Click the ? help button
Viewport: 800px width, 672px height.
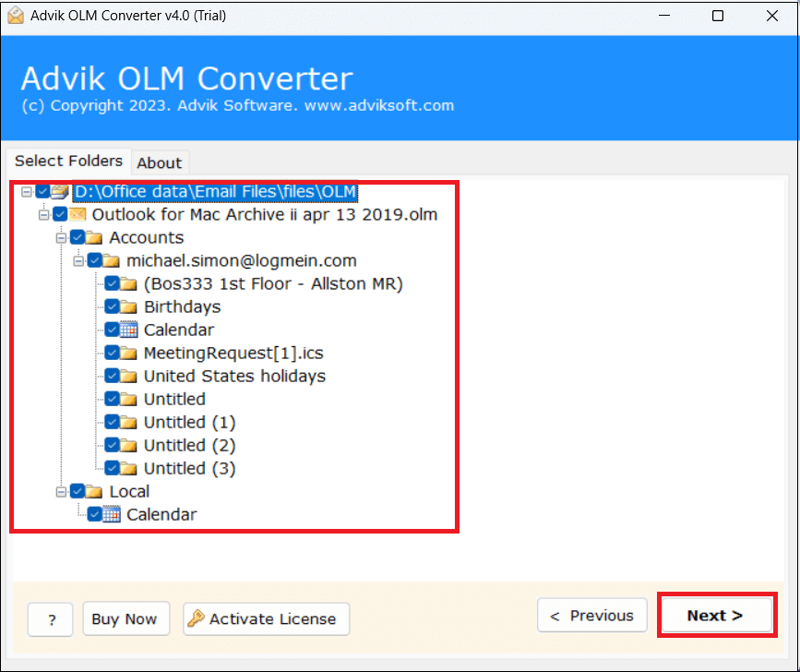tap(50, 619)
